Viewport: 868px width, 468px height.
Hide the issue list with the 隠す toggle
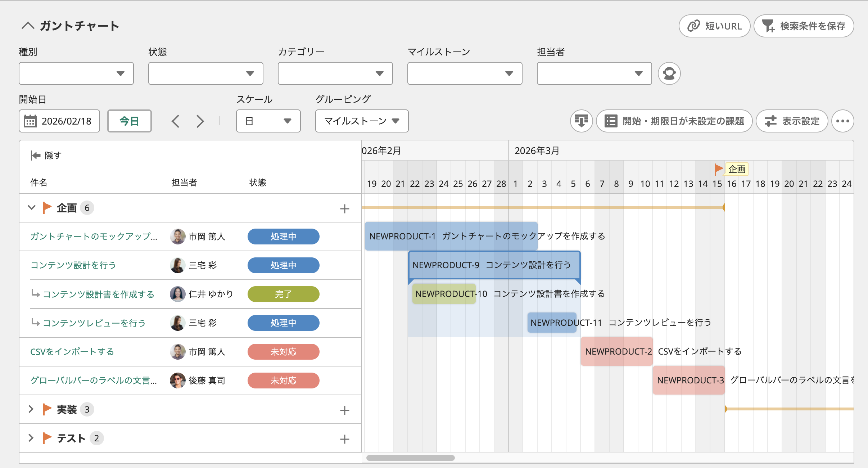pos(45,155)
